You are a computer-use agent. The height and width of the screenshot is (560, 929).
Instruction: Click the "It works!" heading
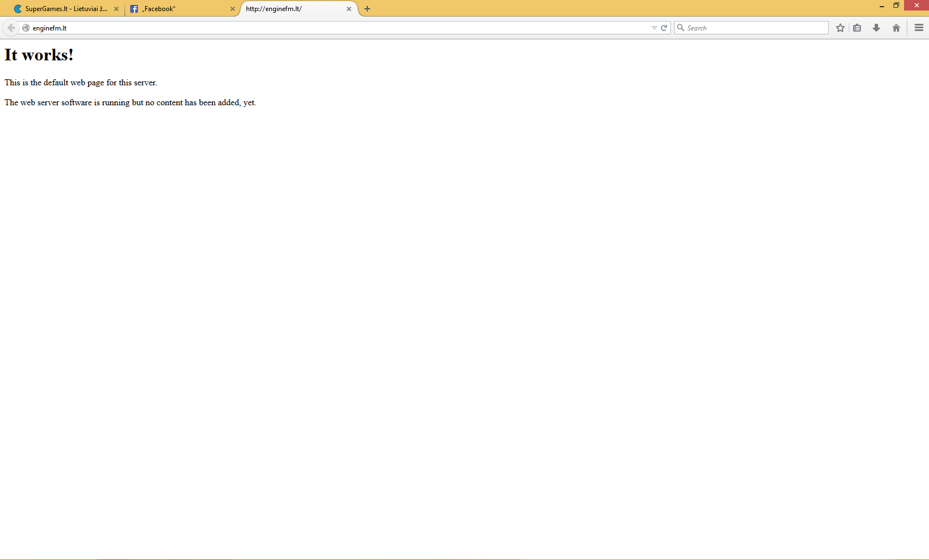tap(39, 55)
